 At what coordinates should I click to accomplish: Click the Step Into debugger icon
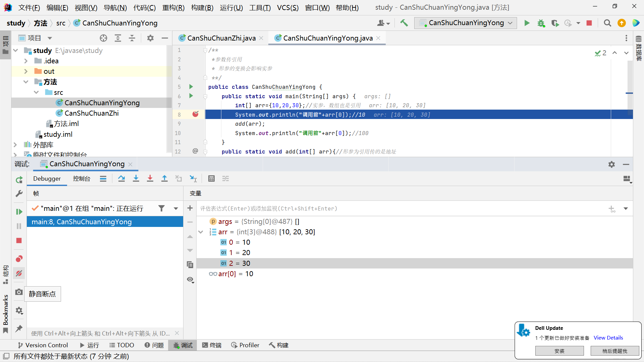coord(136,179)
